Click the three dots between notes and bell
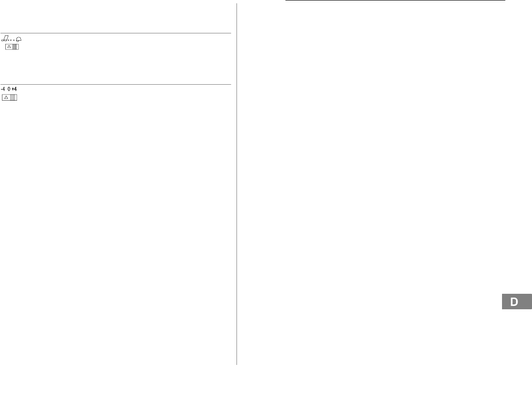The width and height of the screenshot is (532, 393). (x=12, y=41)
